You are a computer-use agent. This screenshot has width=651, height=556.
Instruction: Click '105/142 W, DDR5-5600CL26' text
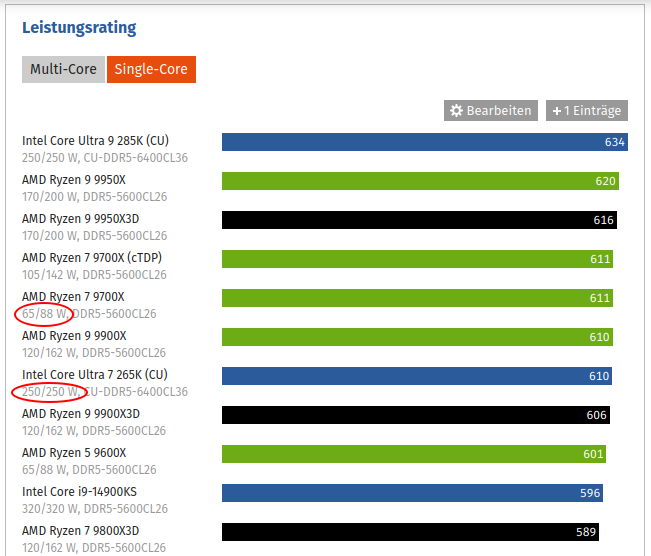(94, 275)
